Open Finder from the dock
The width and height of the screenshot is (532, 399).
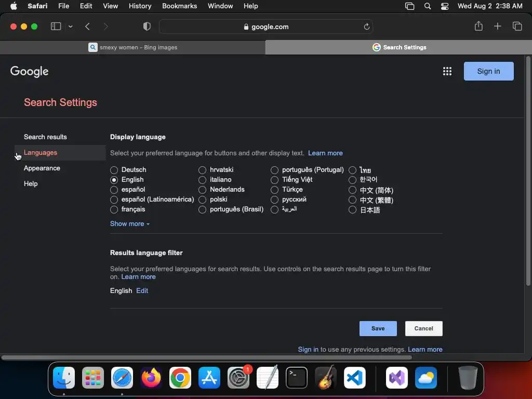click(x=64, y=378)
